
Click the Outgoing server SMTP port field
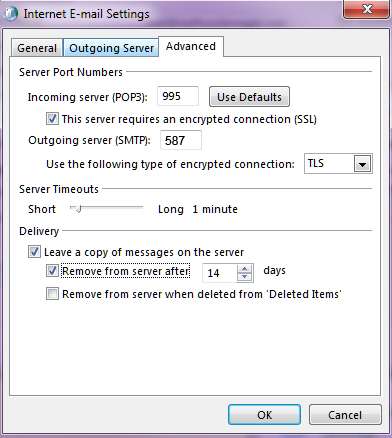(181, 140)
